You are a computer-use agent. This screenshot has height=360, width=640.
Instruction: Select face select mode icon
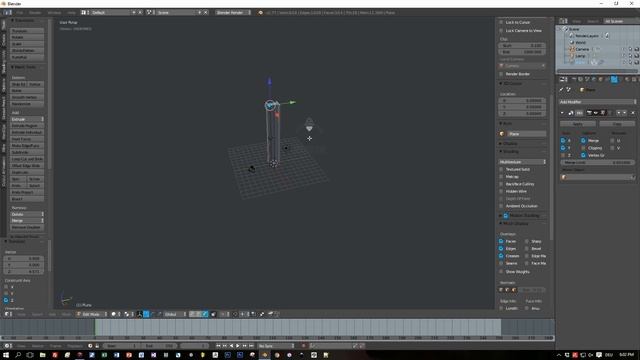(205, 314)
